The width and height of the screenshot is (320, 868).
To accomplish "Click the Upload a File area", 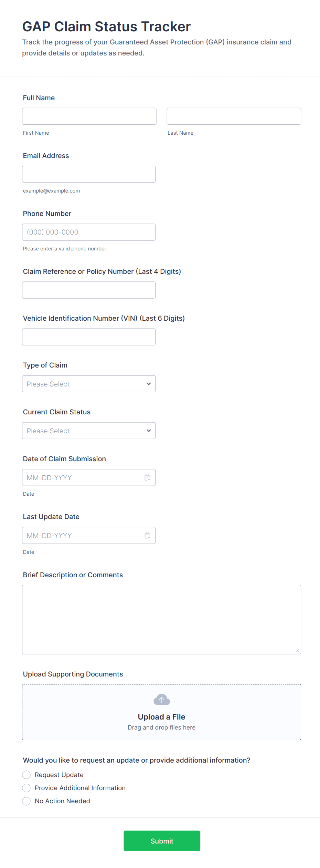I will [161, 717].
